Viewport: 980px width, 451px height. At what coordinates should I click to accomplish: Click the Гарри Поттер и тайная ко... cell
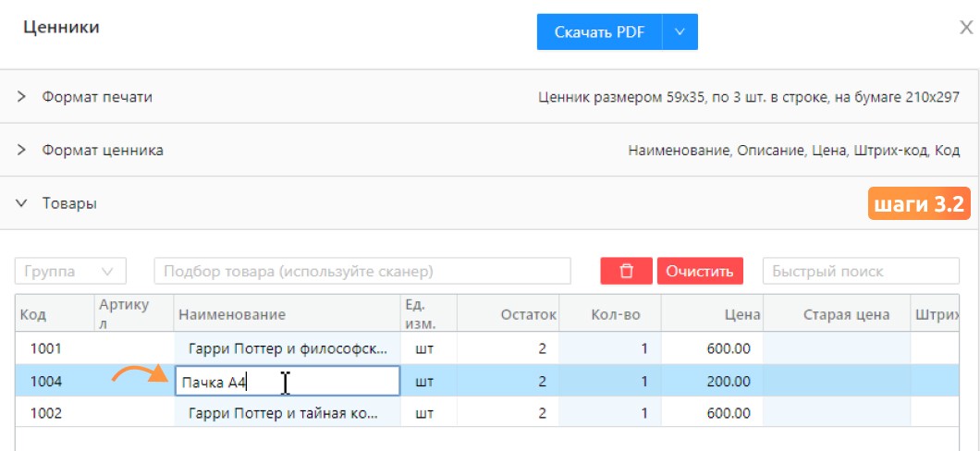click(x=288, y=413)
